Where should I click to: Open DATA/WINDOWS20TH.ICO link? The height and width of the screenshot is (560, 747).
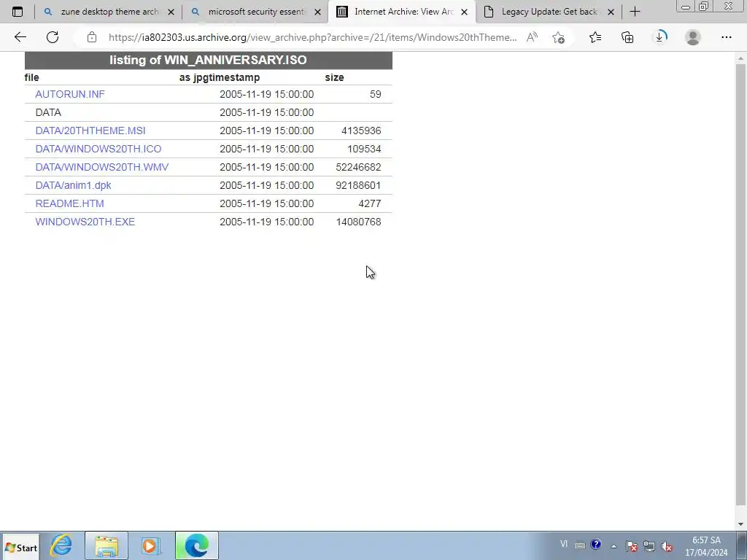98,149
